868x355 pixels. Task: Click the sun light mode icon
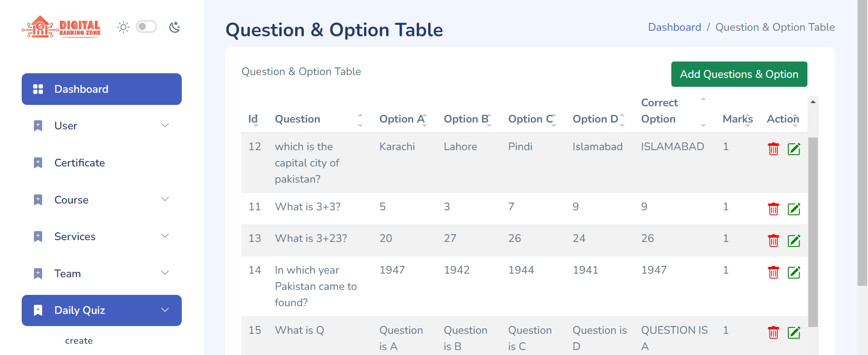123,27
